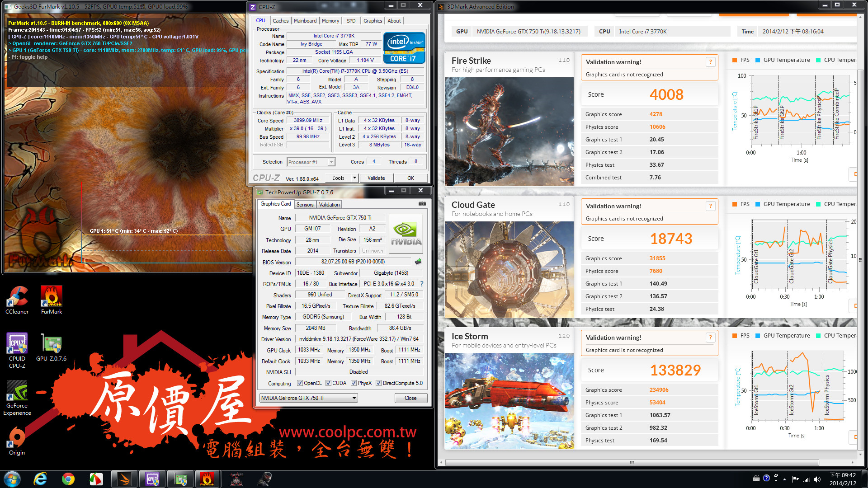Launch Google Chrome from the taskbar
Image resolution: width=868 pixels, height=488 pixels.
pos(68,479)
